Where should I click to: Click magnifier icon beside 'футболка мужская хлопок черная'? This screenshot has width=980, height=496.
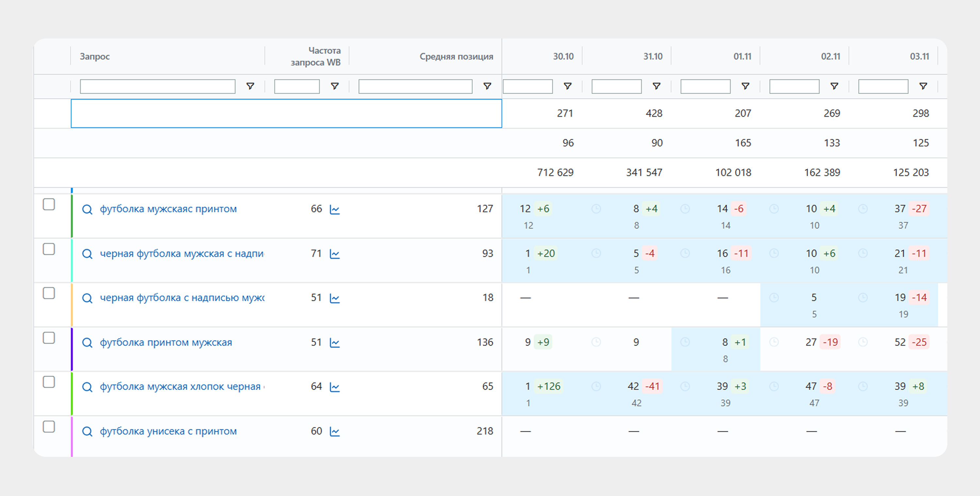click(87, 387)
